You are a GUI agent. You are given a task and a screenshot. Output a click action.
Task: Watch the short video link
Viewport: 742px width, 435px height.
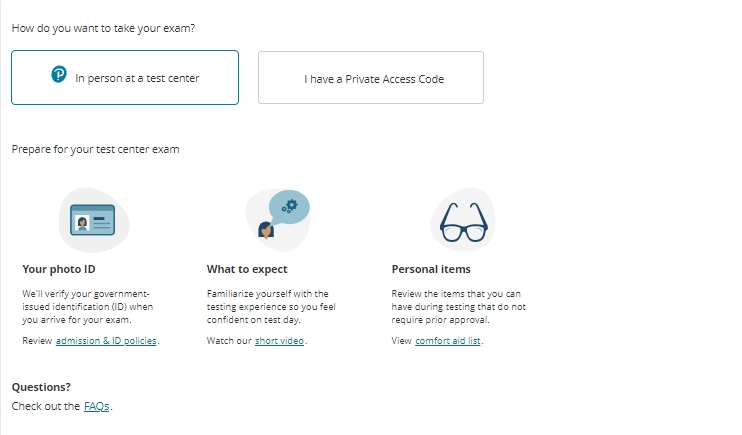click(x=279, y=341)
